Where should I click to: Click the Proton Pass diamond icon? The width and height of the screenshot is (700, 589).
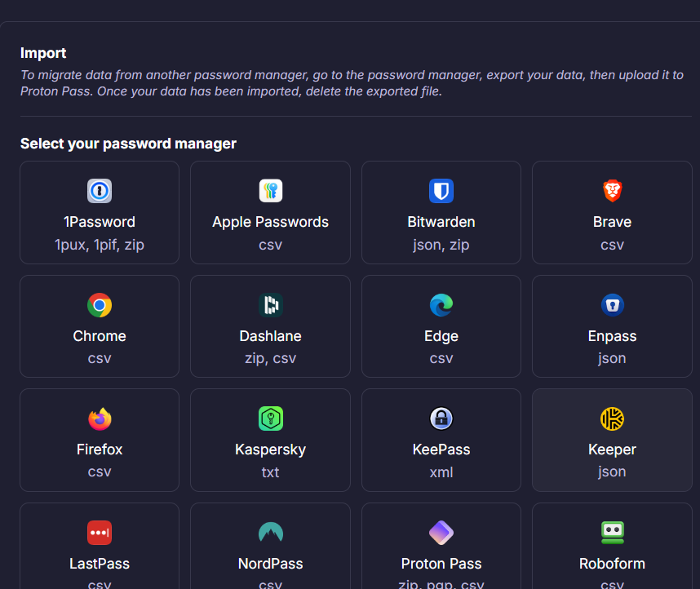[441, 533]
